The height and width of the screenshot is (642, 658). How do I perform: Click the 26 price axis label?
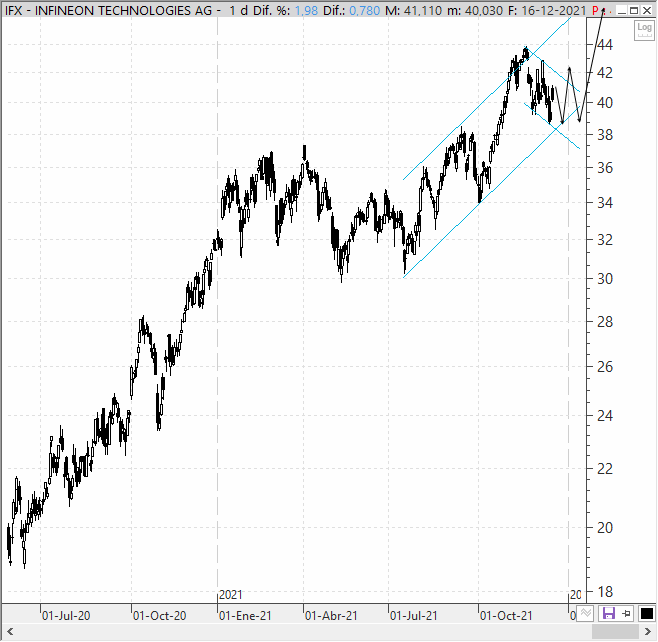605,367
